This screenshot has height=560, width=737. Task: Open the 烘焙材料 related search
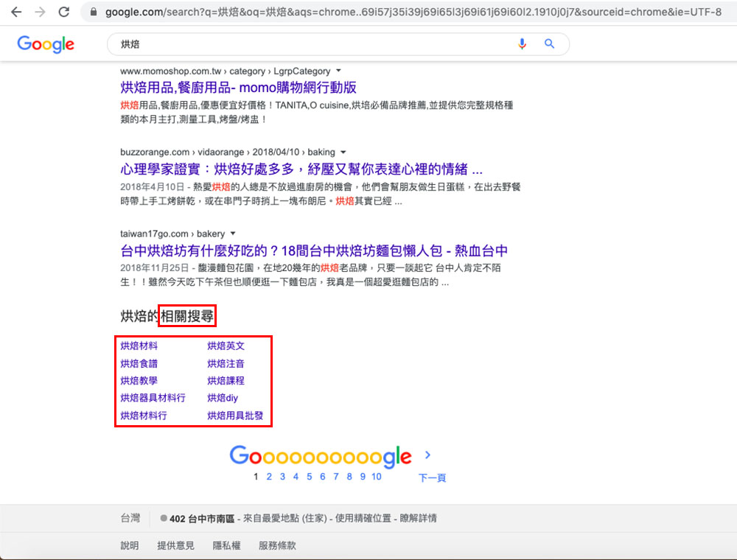pos(139,346)
